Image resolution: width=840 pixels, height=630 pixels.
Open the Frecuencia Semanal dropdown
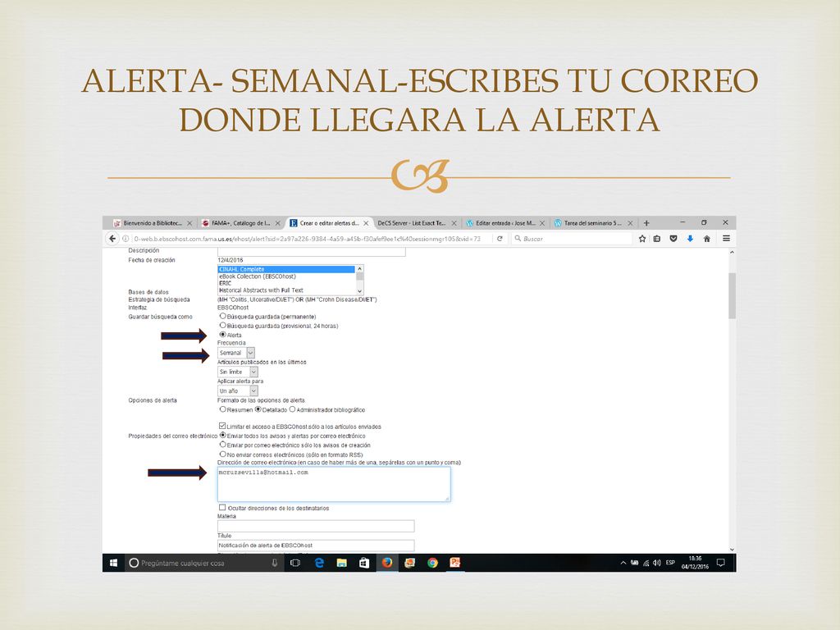(x=236, y=353)
